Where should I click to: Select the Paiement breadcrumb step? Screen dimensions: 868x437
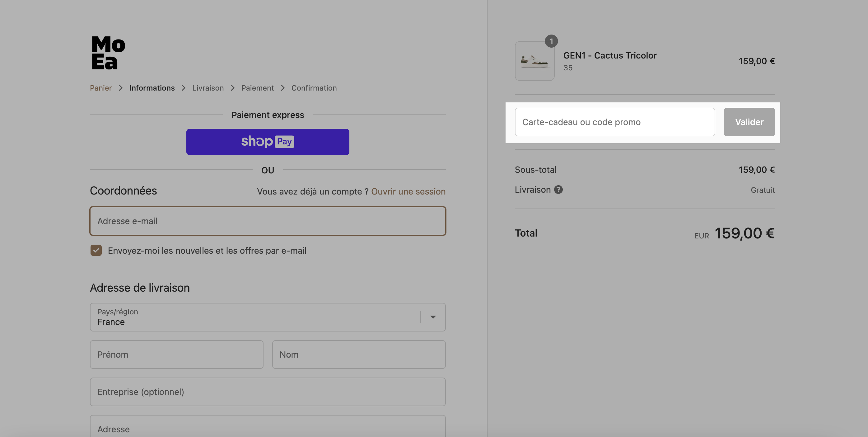[257, 88]
